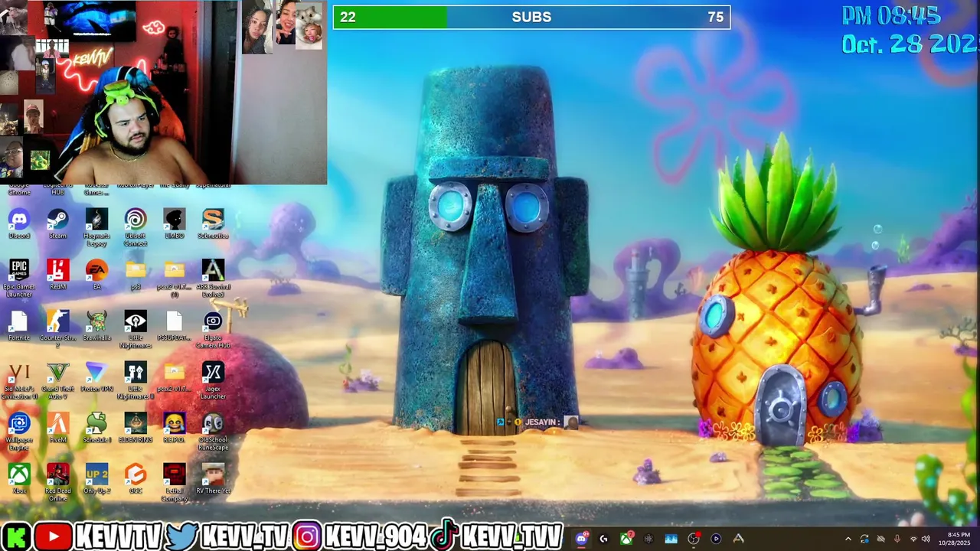Select the first Little Nightmares shortcut
The width and height of the screenshot is (980, 551).
tap(136, 330)
